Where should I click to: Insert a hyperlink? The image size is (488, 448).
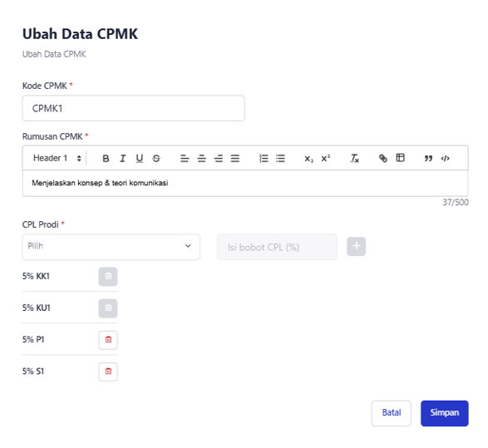pos(383,159)
